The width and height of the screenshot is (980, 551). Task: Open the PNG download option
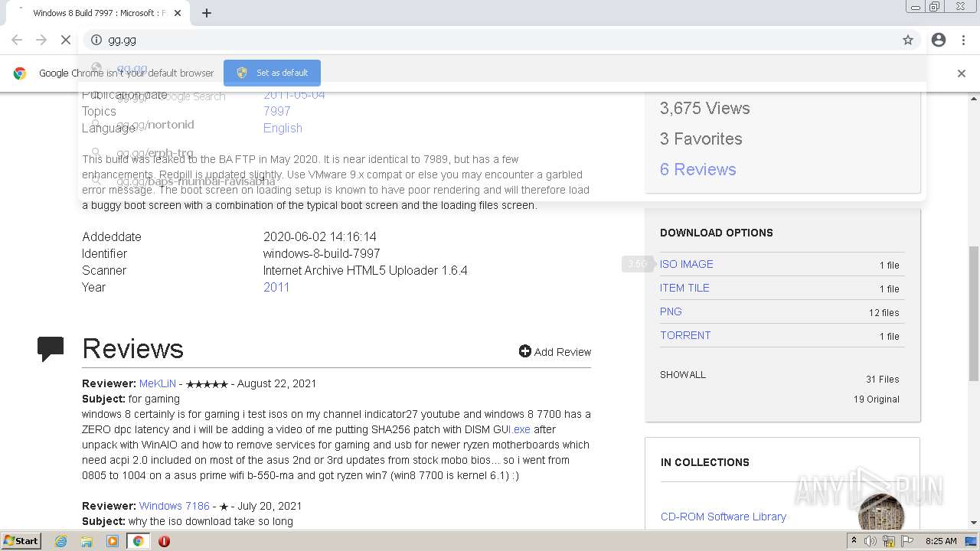(671, 311)
